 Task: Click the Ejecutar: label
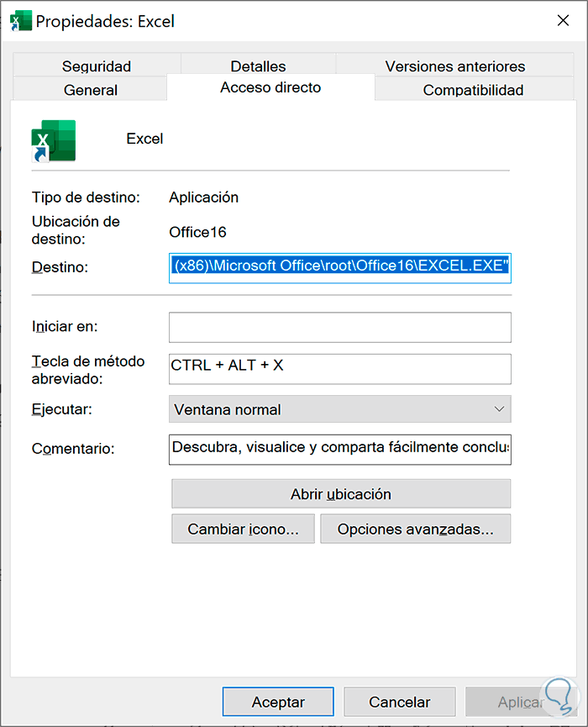pyautogui.click(x=61, y=409)
